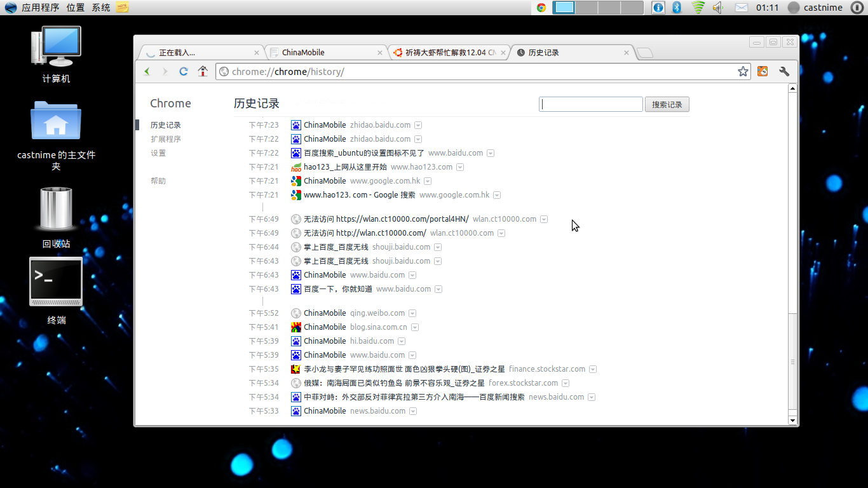Screen dimensions: 868x488
Task: Open the 应用程序 menu
Action: click(x=40, y=8)
